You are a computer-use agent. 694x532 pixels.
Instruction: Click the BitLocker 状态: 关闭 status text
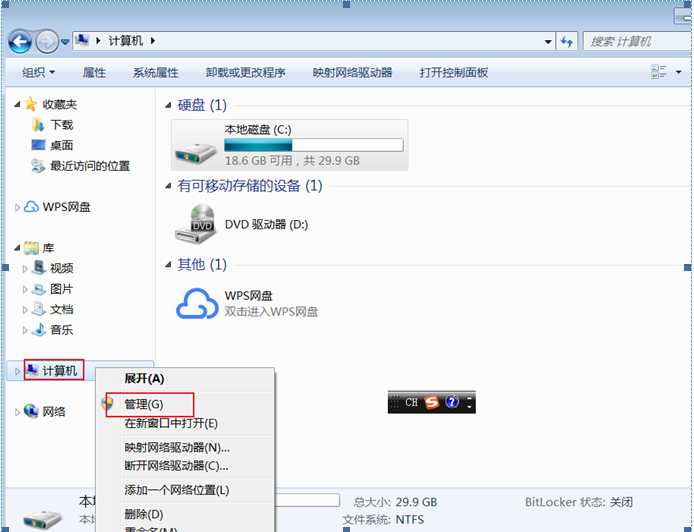(x=579, y=502)
